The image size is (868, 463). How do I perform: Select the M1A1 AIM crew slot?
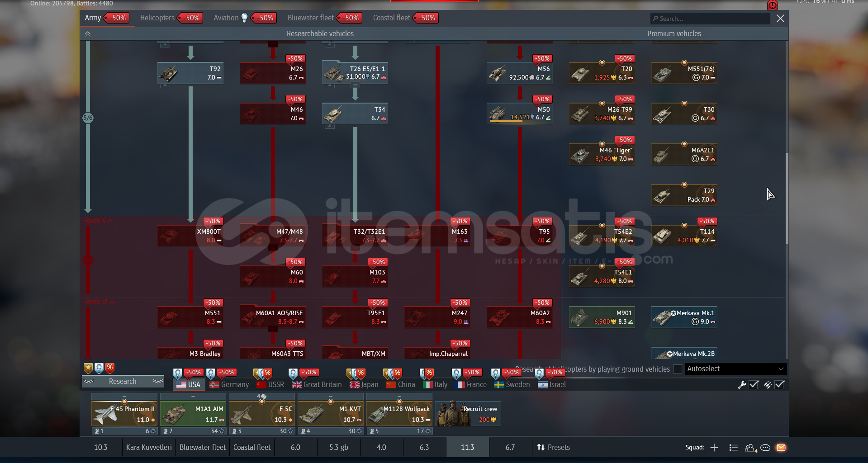pyautogui.click(x=193, y=414)
